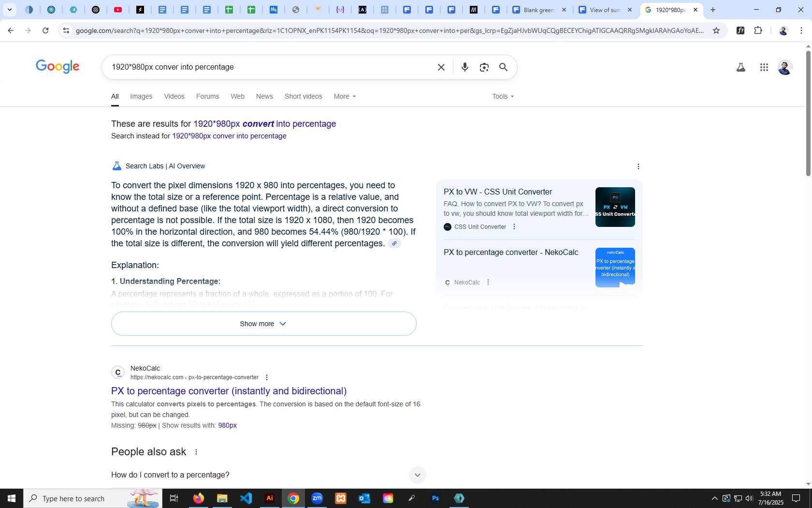Open Visual Studio Code from taskbar
Screen dimensions: 812x508
[x=246, y=498]
